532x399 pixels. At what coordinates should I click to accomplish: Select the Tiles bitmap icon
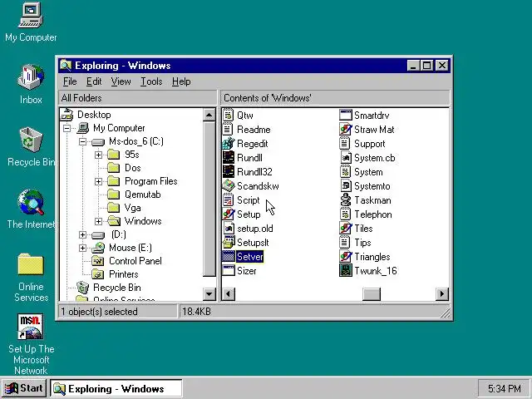coord(346,229)
